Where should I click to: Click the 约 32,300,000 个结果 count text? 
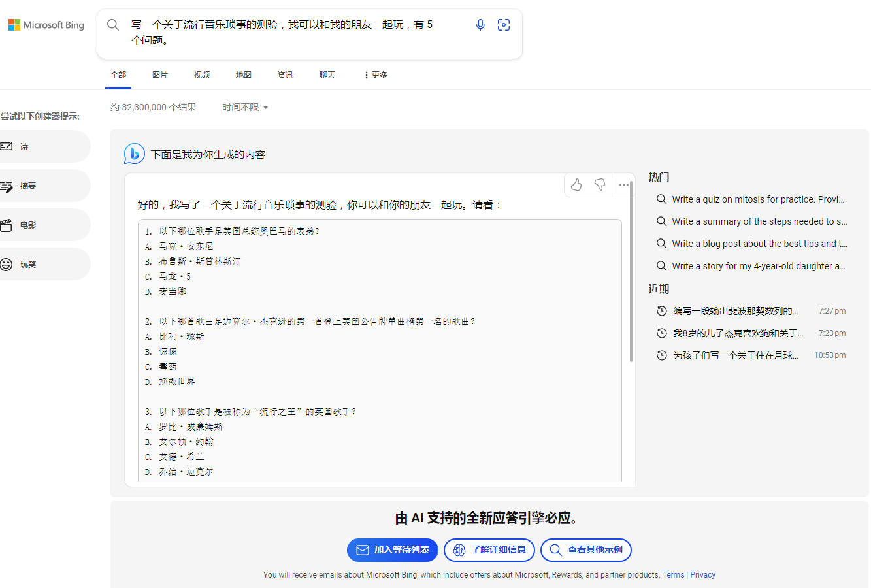point(153,107)
